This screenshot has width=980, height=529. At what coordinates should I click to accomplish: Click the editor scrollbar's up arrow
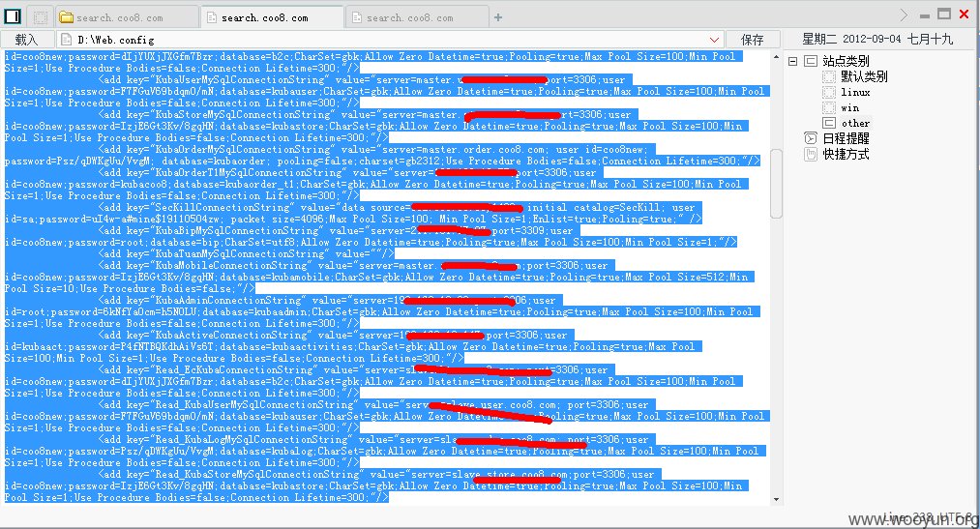pos(776,57)
